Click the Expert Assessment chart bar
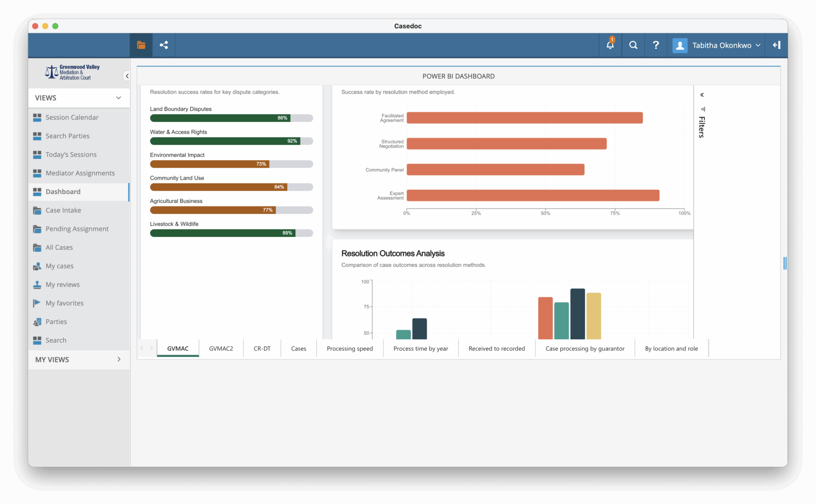 533,195
